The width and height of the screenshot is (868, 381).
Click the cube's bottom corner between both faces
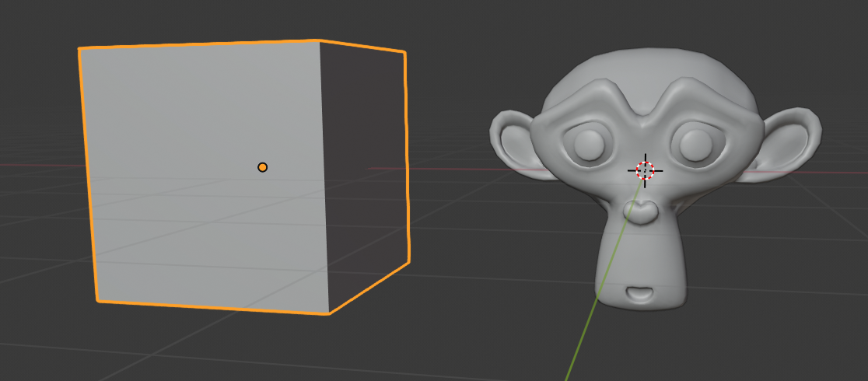click(330, 313)
